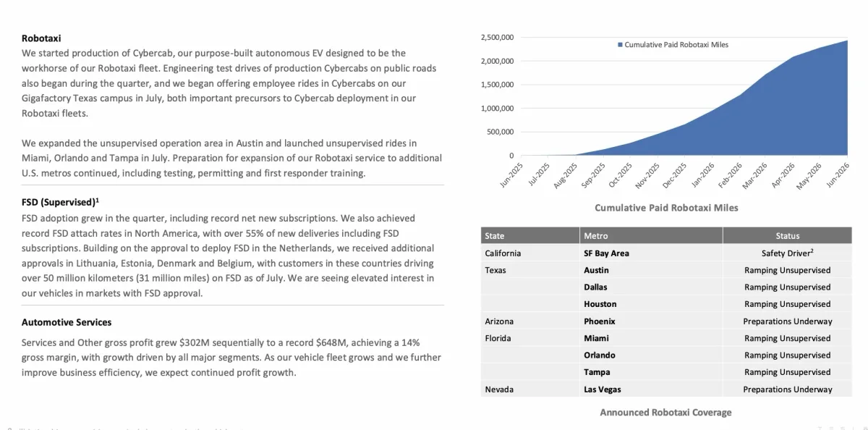Click the line starting 'Miami, Orlando and Tampa in July'
The height and width of the screenshot is (430, 868).
(231, 158)
